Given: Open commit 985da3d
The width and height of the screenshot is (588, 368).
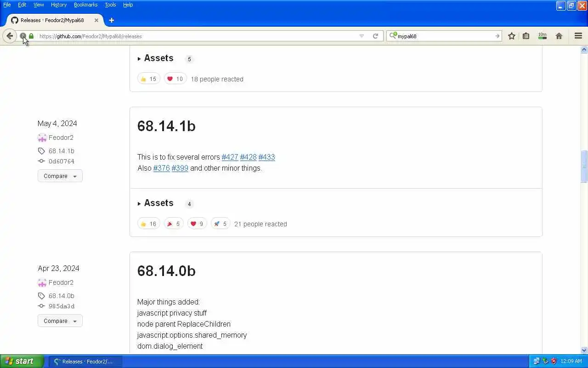Looking at the screenshot, I should click(x=61, y=306).
